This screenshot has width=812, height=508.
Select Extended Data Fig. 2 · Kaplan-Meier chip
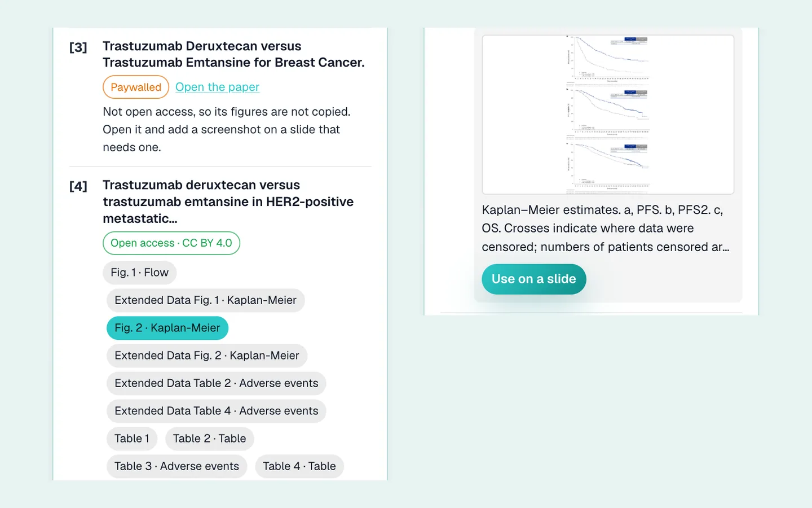point(207,356)
